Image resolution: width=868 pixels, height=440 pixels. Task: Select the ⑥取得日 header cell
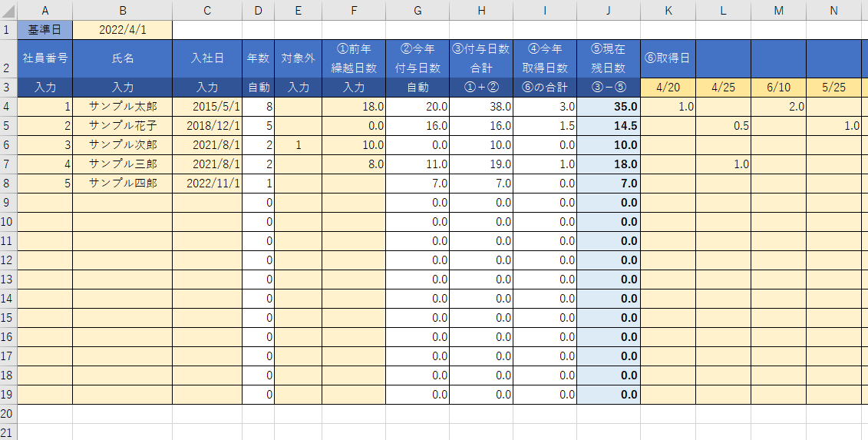(668, 58)
